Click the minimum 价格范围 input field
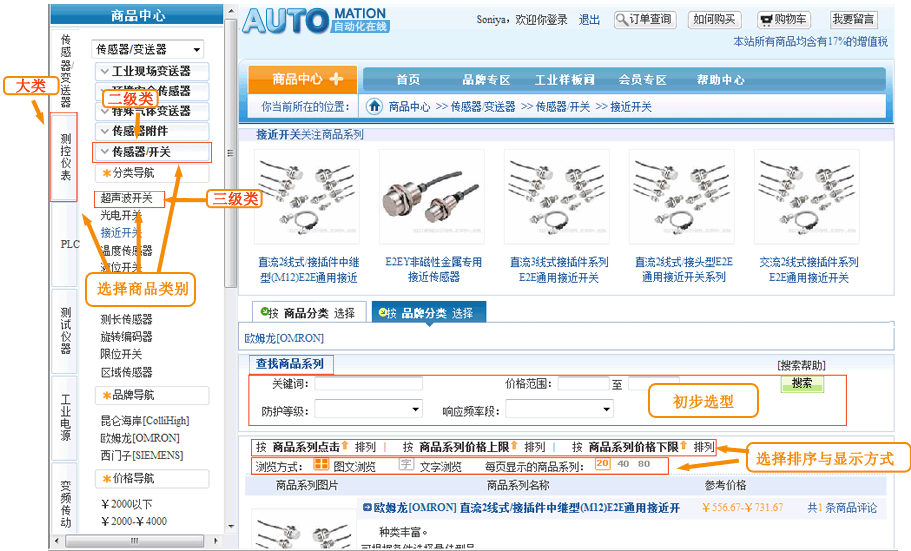This screenshot has height=551, width=911. click(583, 384)
